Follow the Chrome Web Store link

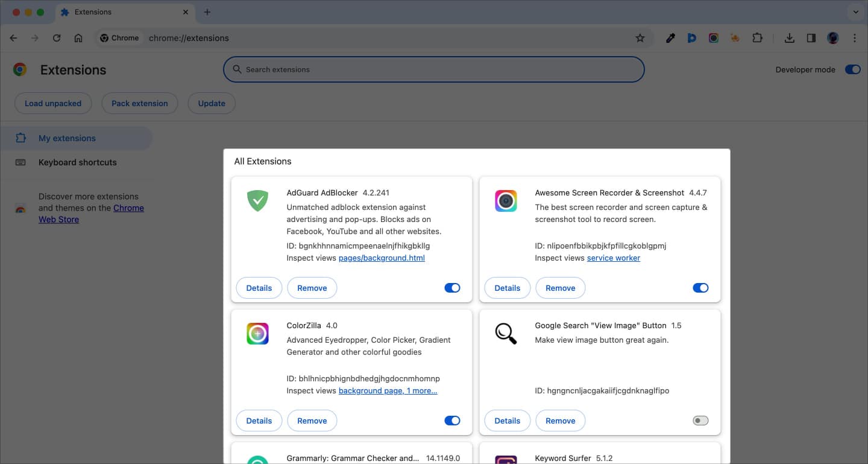pyautogui.click(x=91, y=214)
